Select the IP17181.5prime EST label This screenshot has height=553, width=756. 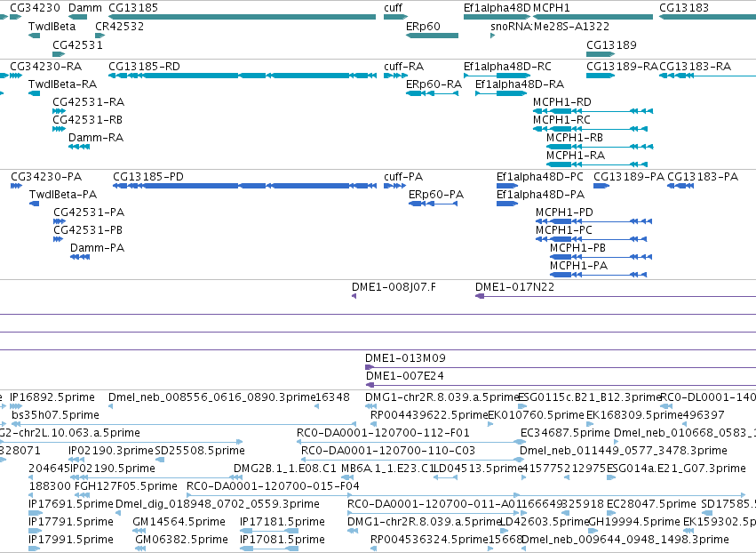pos(282,522)
